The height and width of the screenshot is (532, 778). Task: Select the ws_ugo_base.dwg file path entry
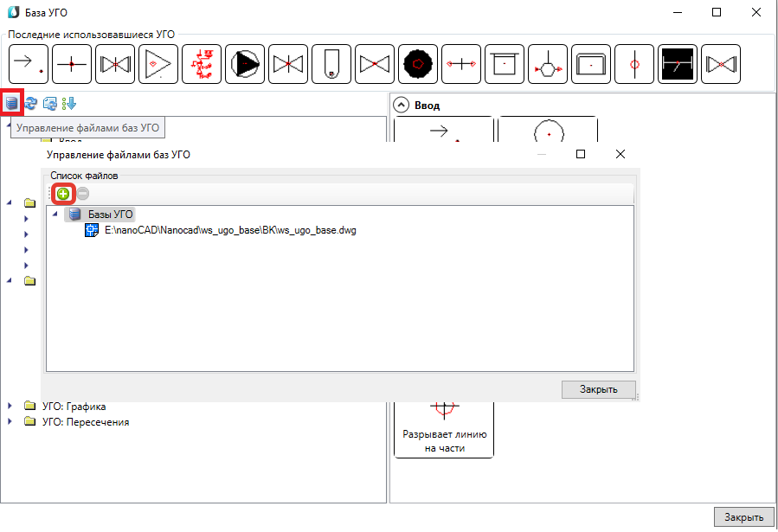(x=231, y=230)
